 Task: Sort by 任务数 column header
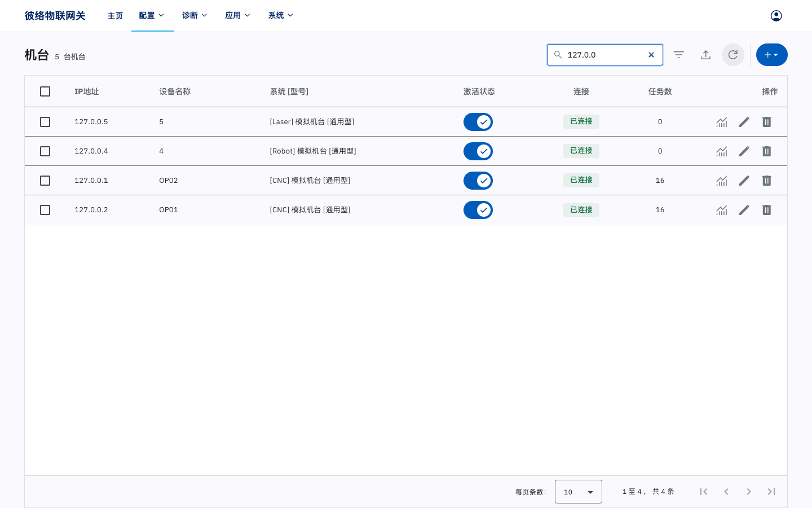[660, 91]
